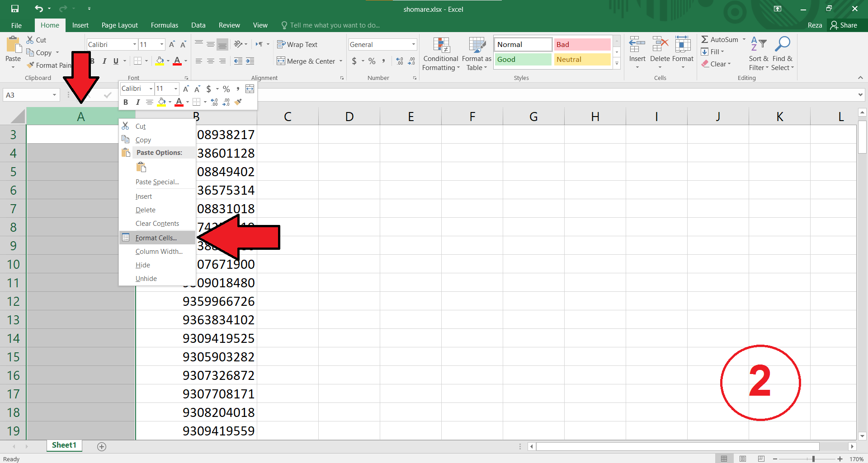The image size is (868, 463).
Task: Toggle bold in the mini toolbar
Action: tap(126, 102)
